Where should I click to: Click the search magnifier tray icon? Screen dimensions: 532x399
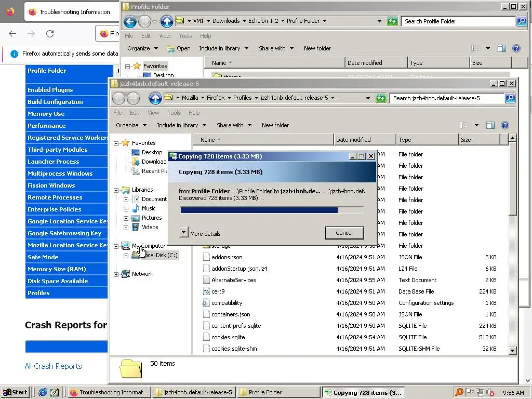pos(459,392)
